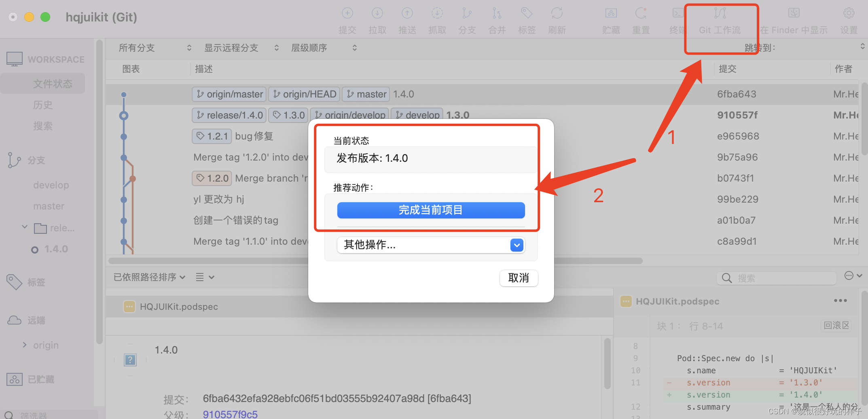The width and height of the screenshot is (868, 419).
Task: Click the Push (推送) toolbar icon
Action: [407, 14]
